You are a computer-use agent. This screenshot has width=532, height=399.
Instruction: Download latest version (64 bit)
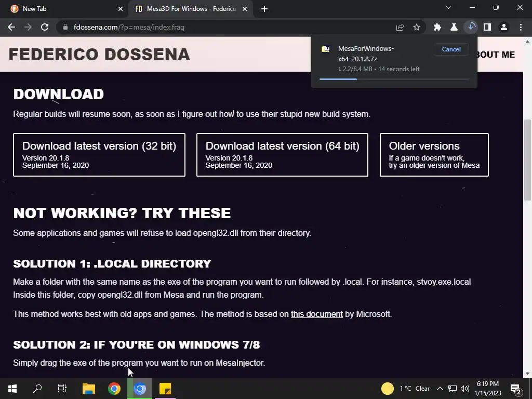click(282, 155)
